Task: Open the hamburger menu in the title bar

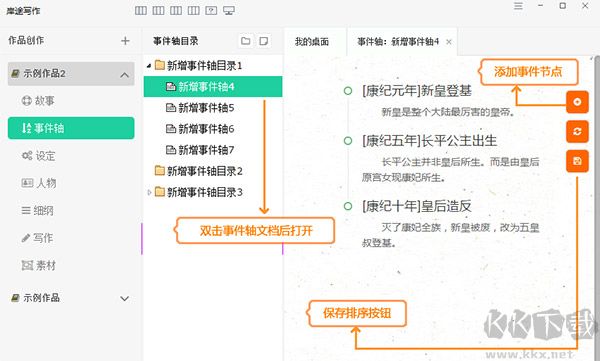Action: pos(518,6)
